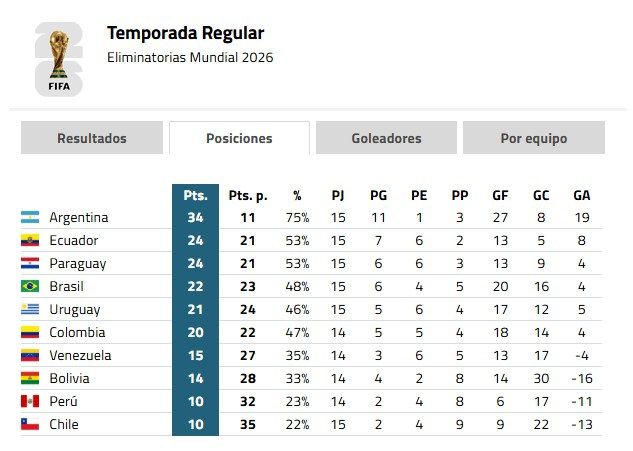Open the Resultados tab
Image resolution: width=633 pixels, height=451 pixels.
[x=92, y=138]
